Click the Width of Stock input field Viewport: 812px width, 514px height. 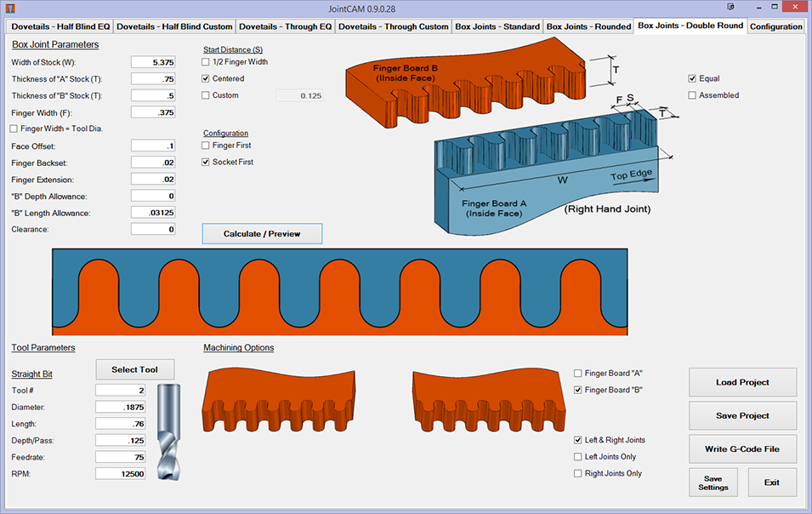(153, 62)
